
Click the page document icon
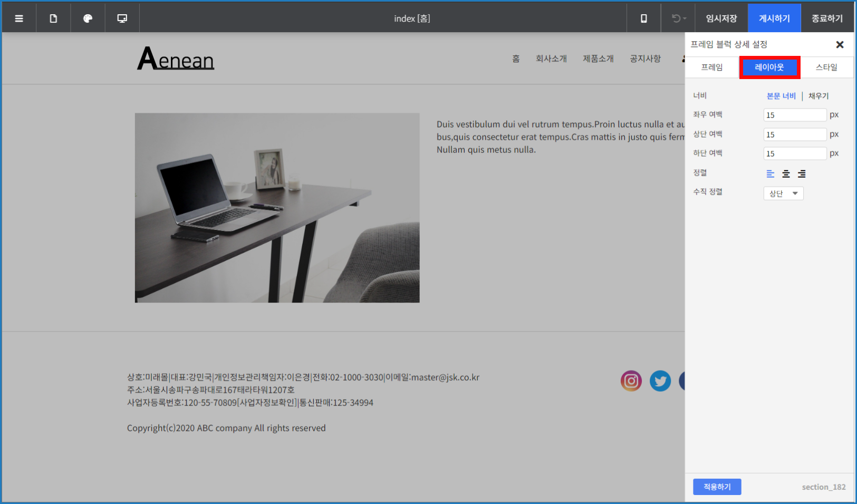click(x=53, y=18)
